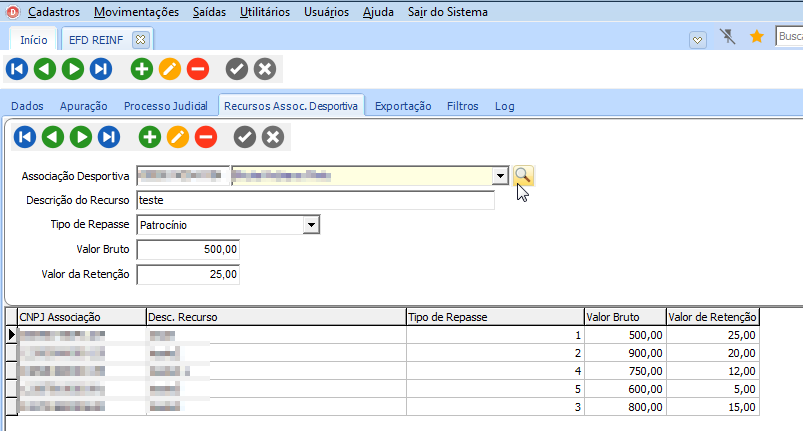
Task: Click the Tipo de Repasse column header
Action: [x=495, y=317]
